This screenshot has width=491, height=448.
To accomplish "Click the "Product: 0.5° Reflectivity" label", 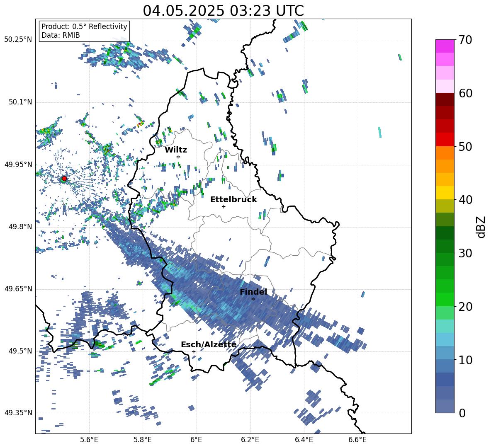I will pyautogui.click(x=84, y=27).
